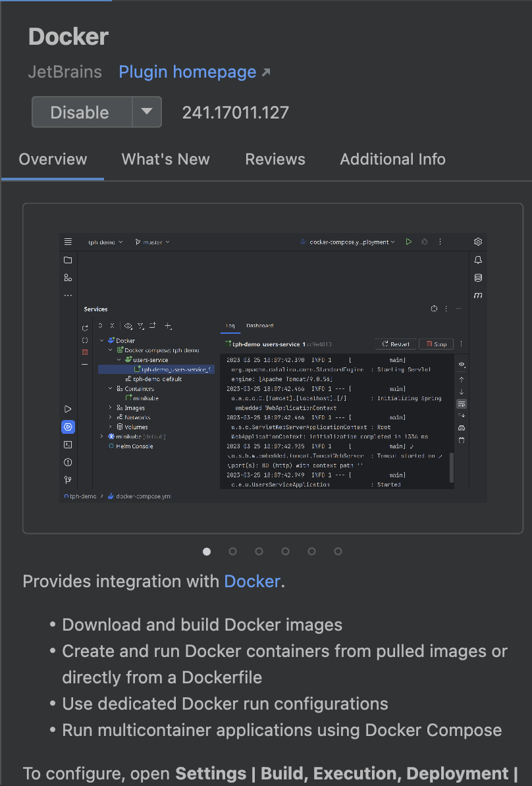Image resolution: width=532 pixels, height=786 pixels.
Task: Follow the blue Docker link in description
Action: coord(252,581)
